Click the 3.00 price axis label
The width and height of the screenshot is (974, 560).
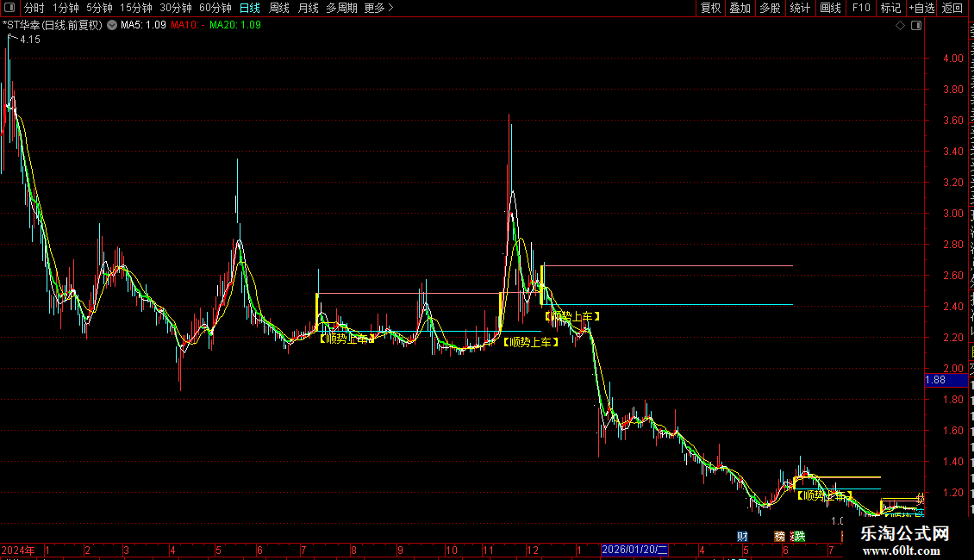click(952, 213)
